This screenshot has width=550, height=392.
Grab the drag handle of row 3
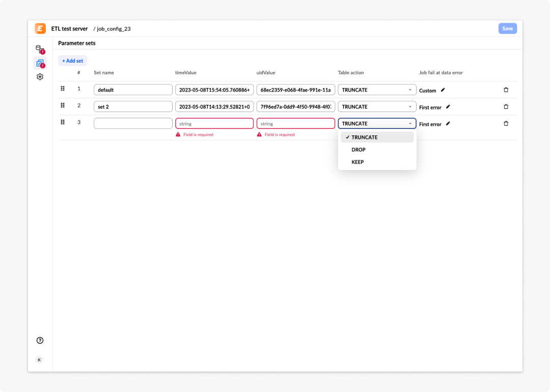point(63,122)
